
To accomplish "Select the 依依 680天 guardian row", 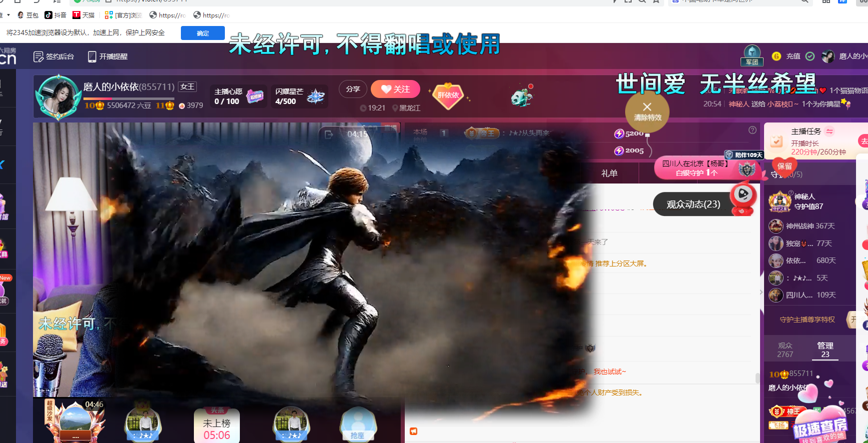I will pyautogui.click(x=803, y=260).
